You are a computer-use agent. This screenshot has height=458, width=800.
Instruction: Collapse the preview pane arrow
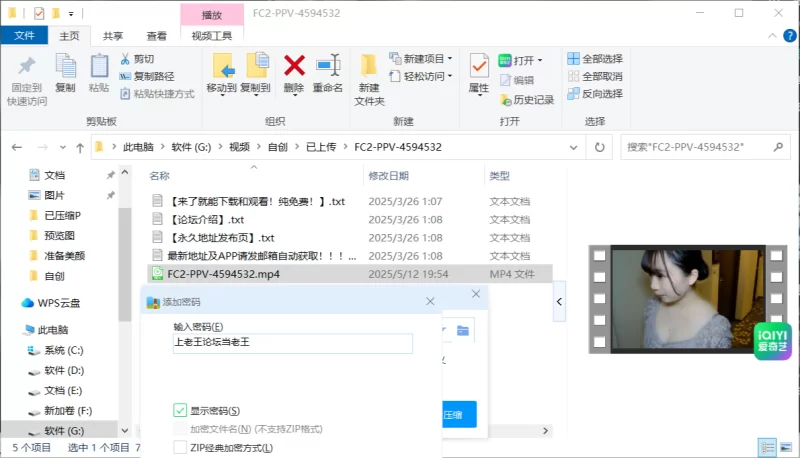[559, 301]
